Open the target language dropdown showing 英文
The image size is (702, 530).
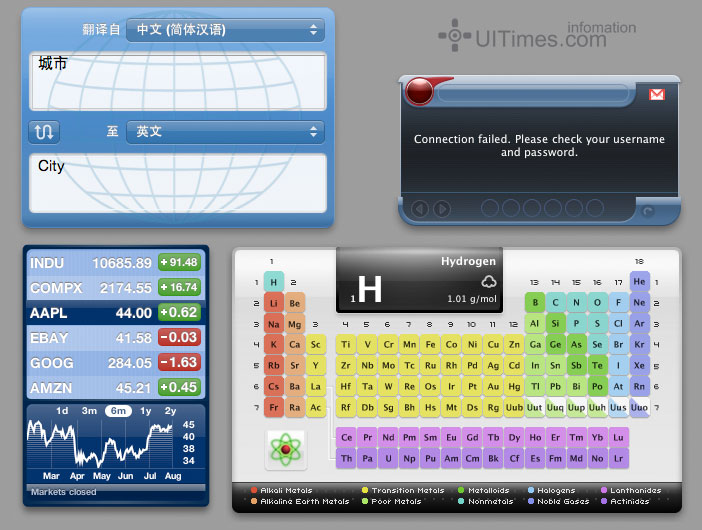(225, 132)
